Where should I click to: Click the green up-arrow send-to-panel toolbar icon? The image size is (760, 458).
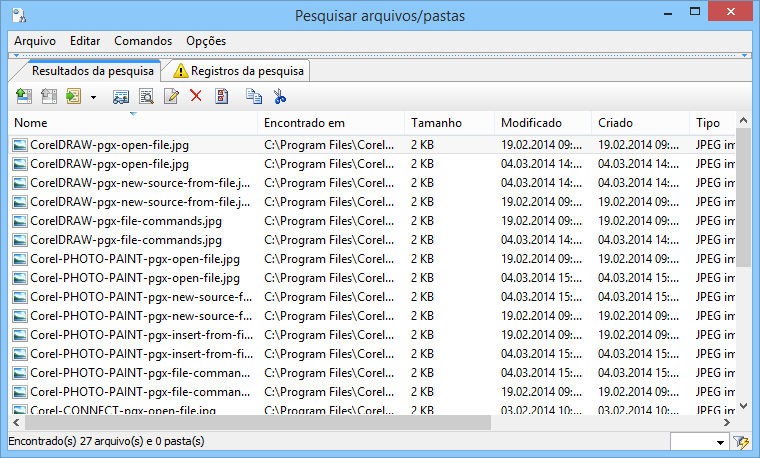[x=24, y=96]
